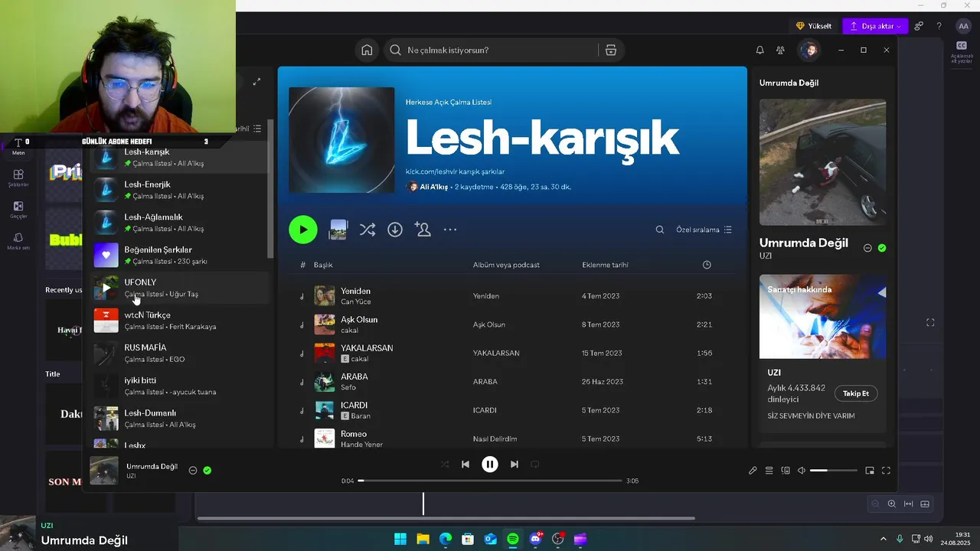Select the song Yeniden by Can Yüce
Viewport: 980px width, 551px height.
tap(511, 296)
